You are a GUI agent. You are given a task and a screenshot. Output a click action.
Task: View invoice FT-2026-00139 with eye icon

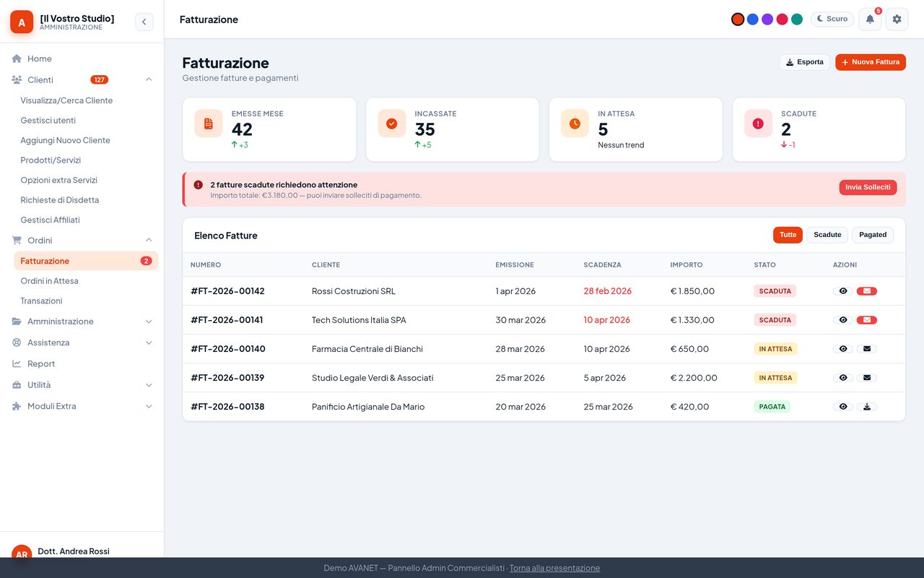[842, 378]
